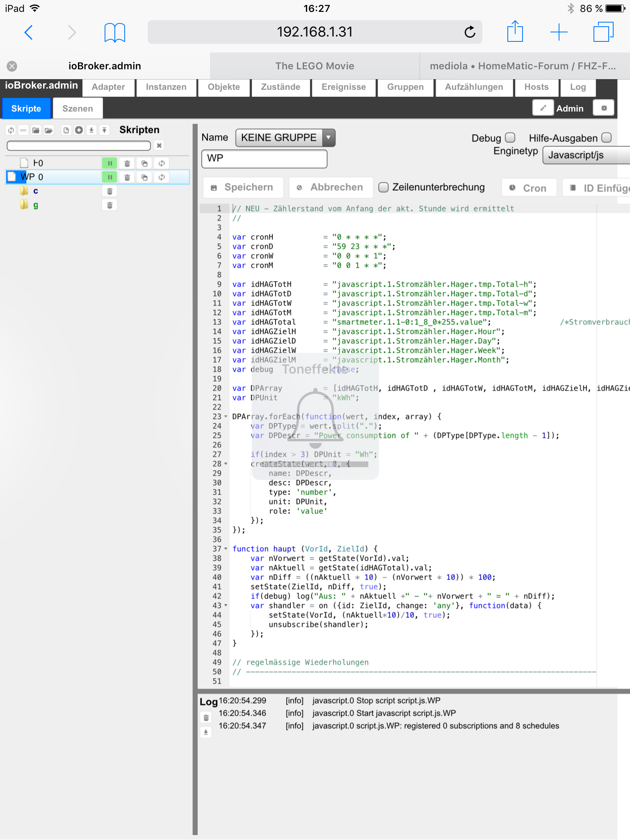Switch to the Adapter tab
The image size is (630, 840).
coord(108,87)
